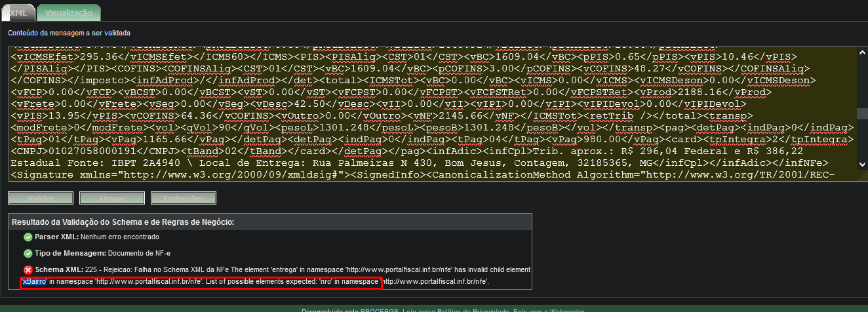Click the highlighted xBairro text in error message

tap(34, 281)
